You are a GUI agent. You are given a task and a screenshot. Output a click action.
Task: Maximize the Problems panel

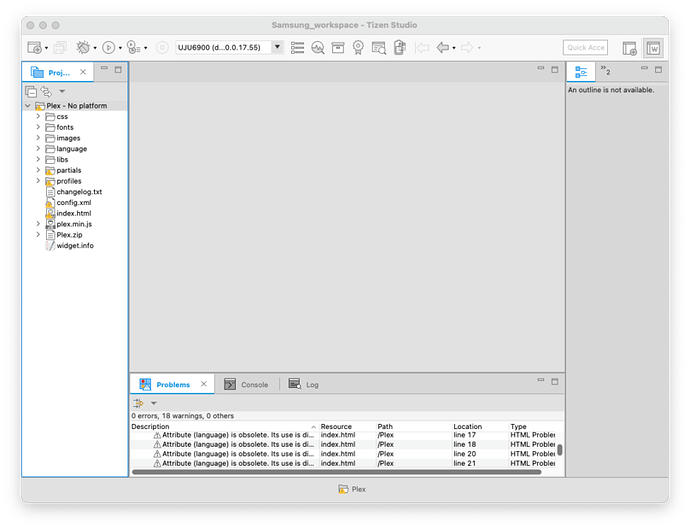coord(554,381)
